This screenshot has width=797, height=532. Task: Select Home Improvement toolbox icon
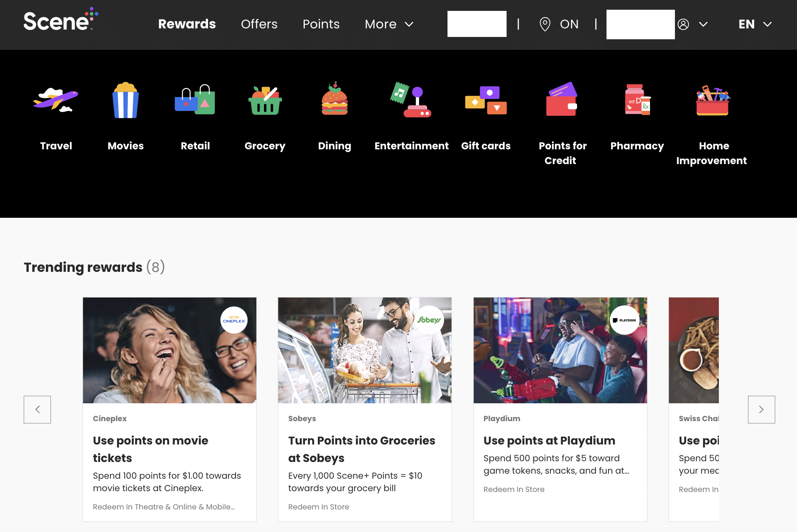712,100
